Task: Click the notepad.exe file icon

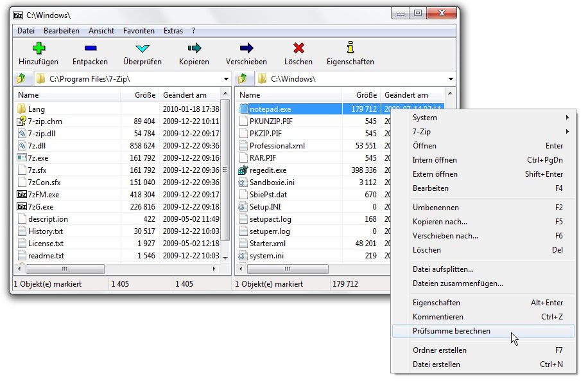Action: coord(243,109)
